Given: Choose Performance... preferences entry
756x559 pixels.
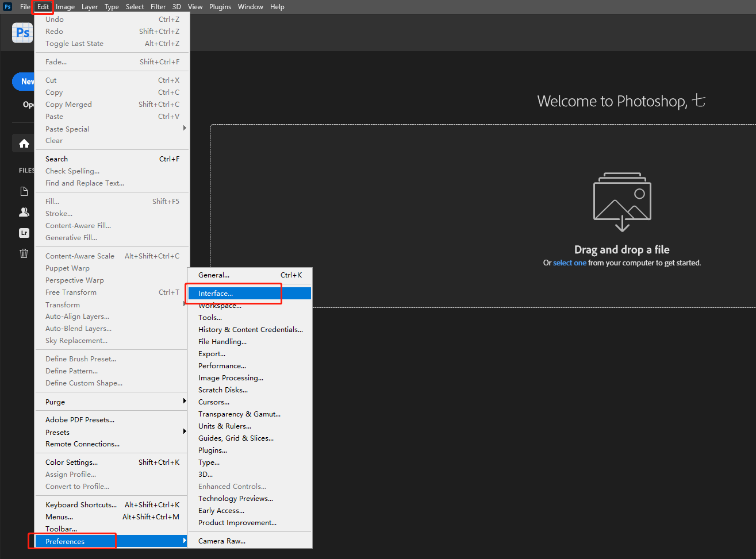Looking at the screenshot, I should [250, 365].
